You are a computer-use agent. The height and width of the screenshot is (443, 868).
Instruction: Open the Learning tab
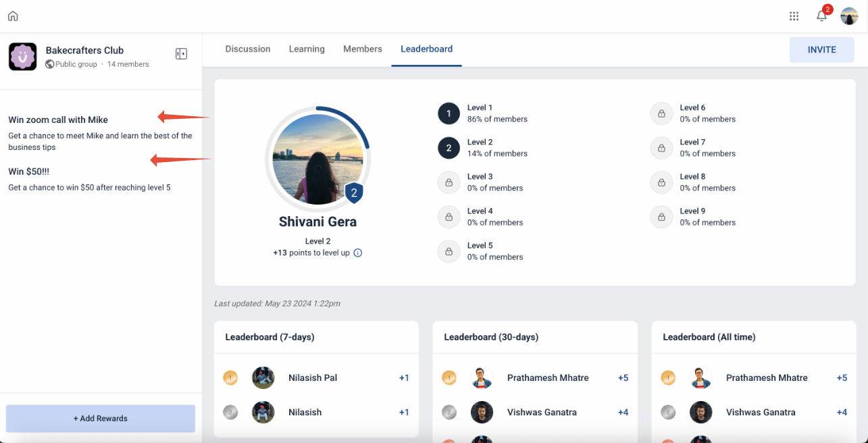click(307, 49)
